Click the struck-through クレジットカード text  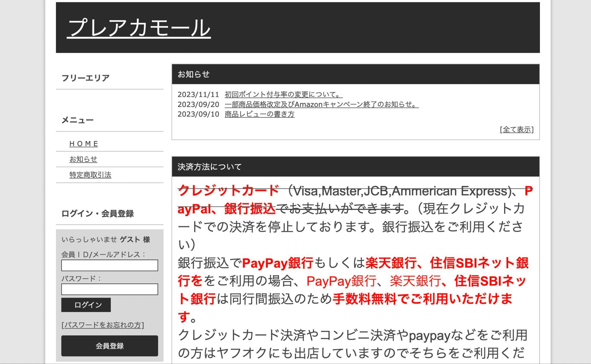click(x=229, y=191)
